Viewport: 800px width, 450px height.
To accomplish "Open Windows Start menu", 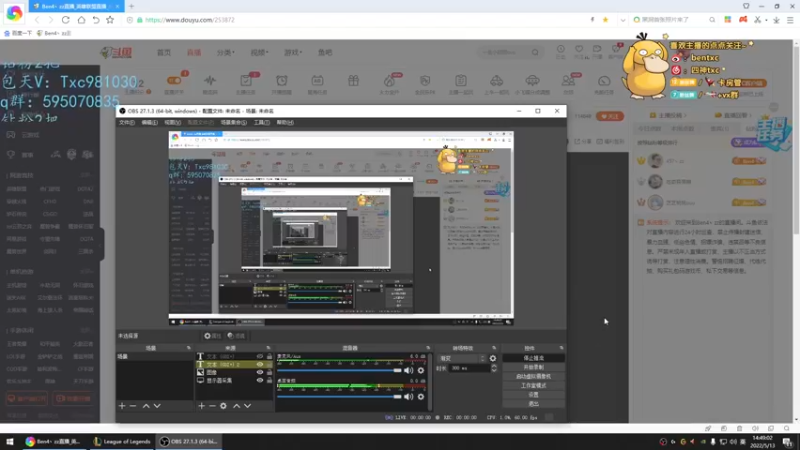I will click(x=10, y=441).
